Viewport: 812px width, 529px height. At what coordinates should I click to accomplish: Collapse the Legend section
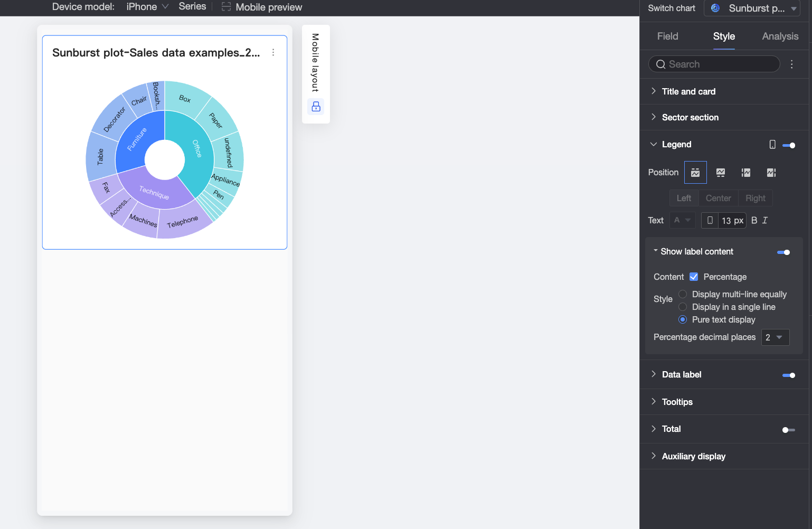click(x=654, y=144)
